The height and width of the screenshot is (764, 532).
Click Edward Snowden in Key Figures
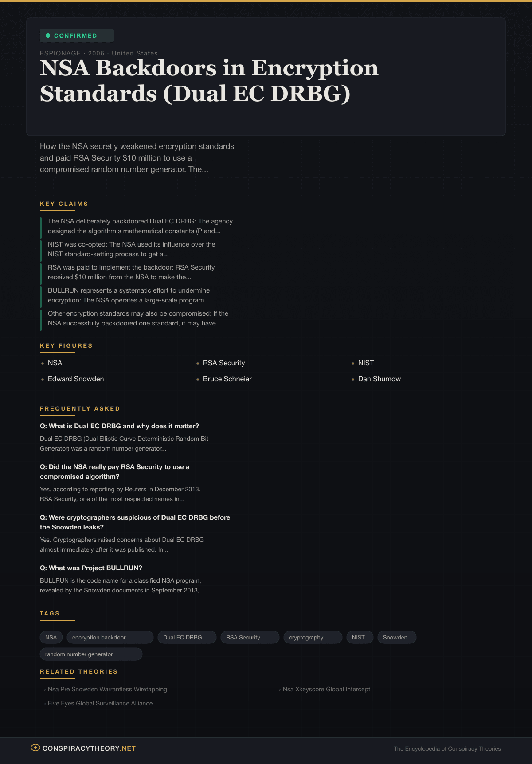coord(76,379)
